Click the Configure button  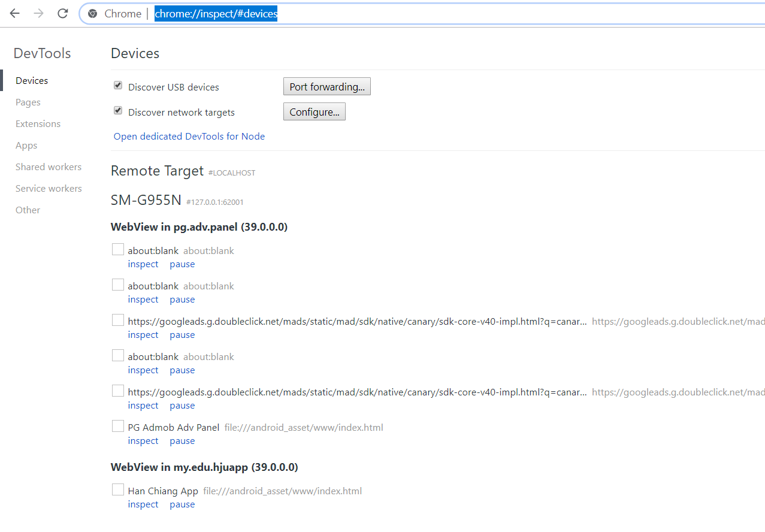coord(315,112)
